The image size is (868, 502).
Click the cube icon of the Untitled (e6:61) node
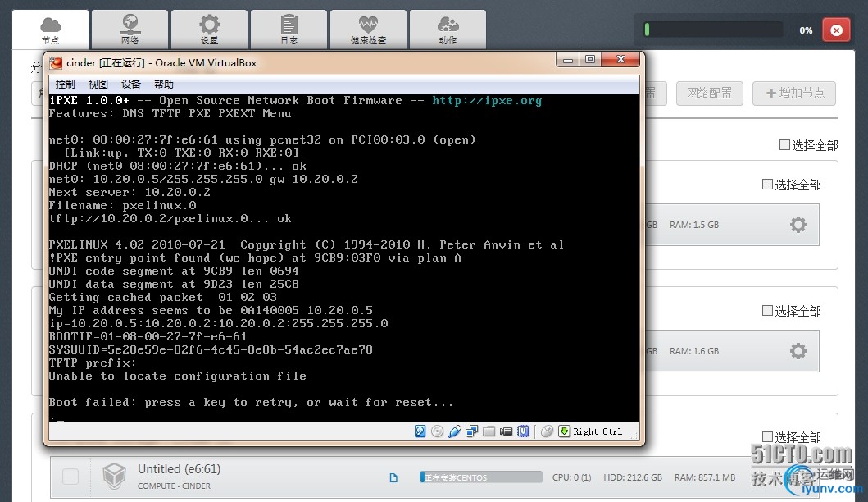point(114,476)
